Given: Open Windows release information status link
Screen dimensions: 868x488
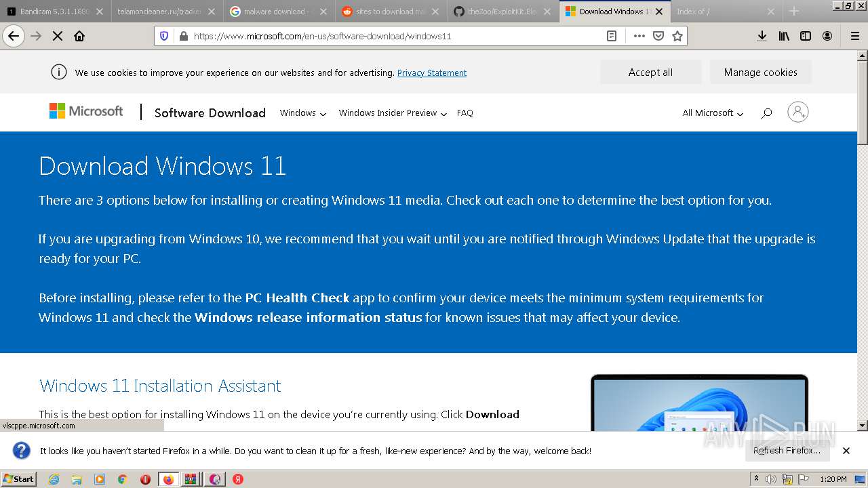Looking at the screenshot, I should point(308,317).
